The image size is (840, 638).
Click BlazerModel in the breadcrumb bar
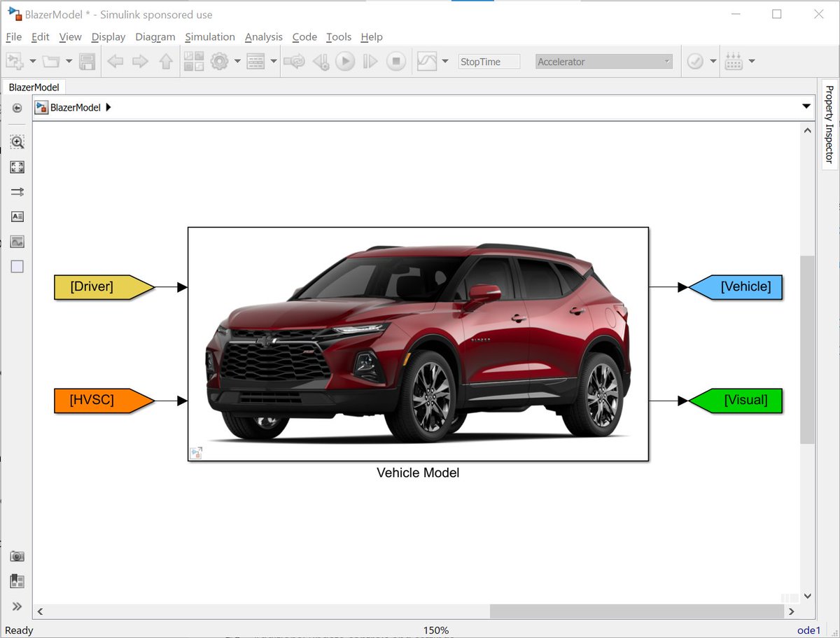click(x=76, y=108)
